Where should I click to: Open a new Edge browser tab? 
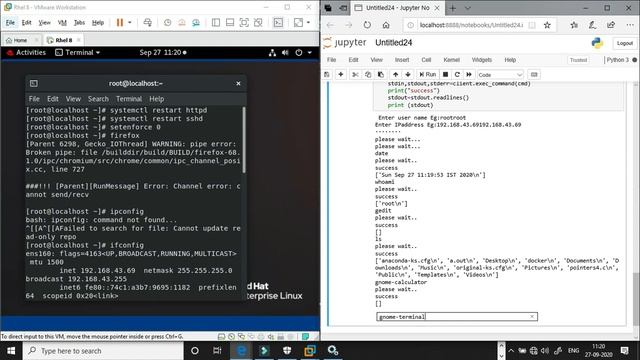[x=452, y=8]
